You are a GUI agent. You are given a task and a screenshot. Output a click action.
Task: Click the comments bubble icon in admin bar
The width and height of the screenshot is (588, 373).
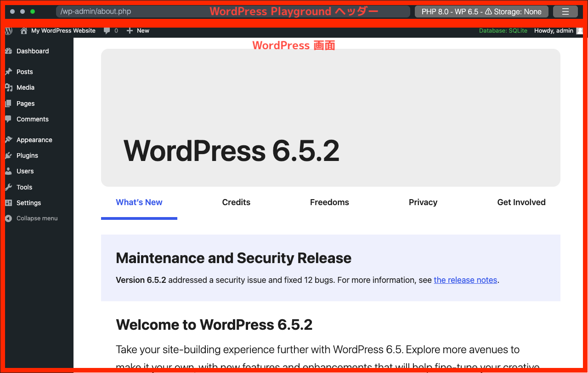(x=107, y=31)
